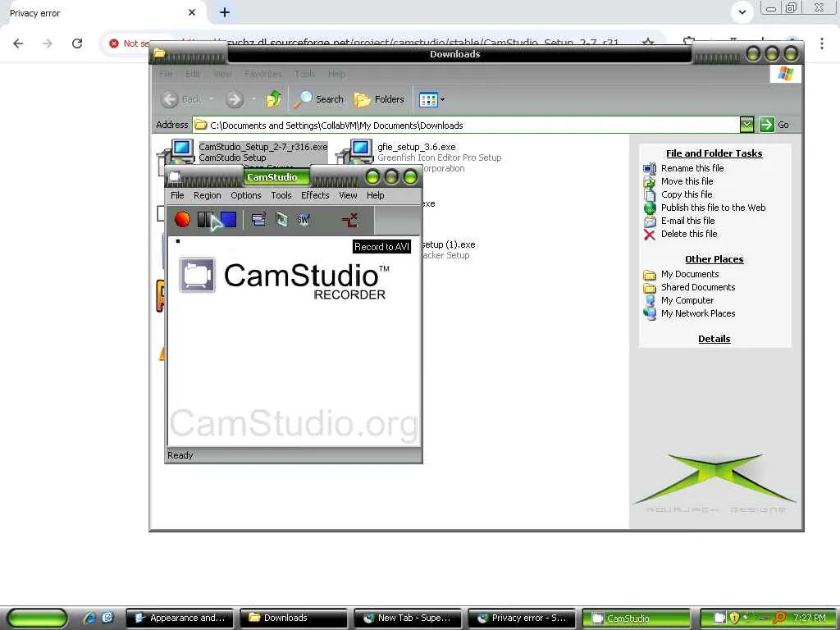Click Move this file link
The image size is (840, 630).
tap(687, 181)
